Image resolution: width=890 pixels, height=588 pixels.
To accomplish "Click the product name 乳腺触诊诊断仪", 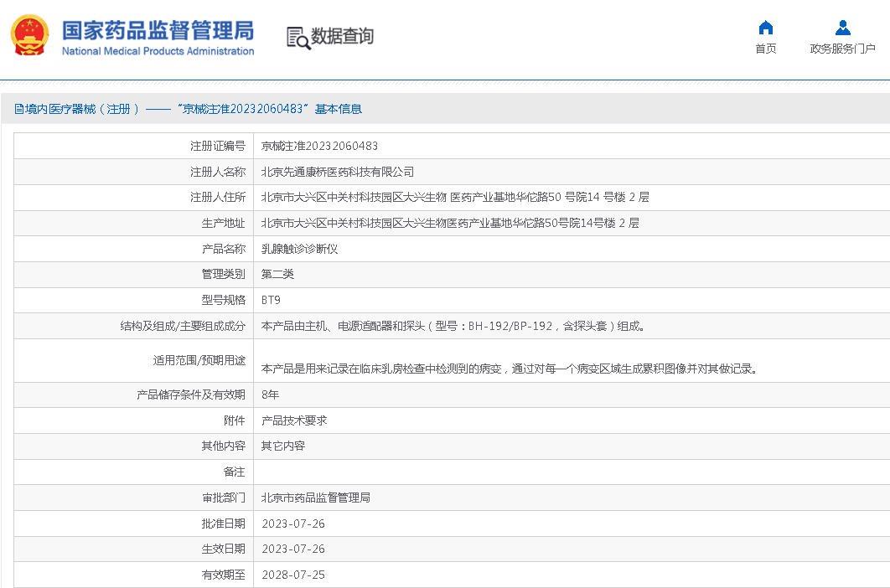I will 299,249.
